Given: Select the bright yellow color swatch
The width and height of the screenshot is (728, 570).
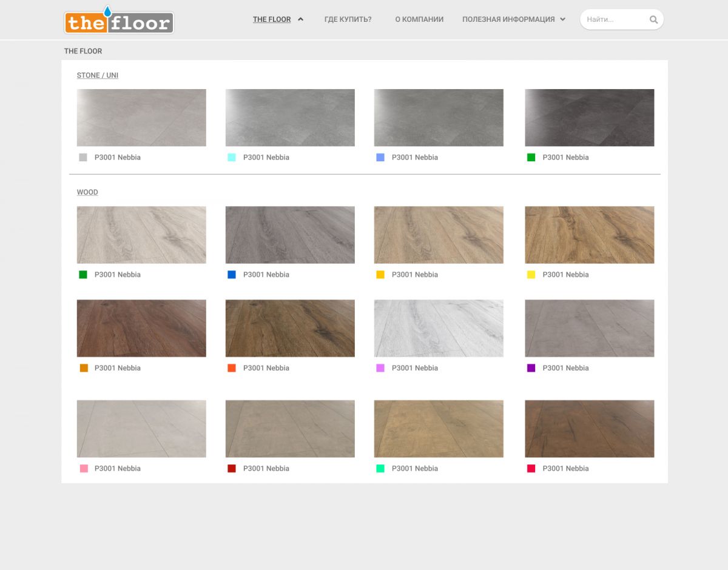Looking at the screenshot, I should click(x=531, y=275).
